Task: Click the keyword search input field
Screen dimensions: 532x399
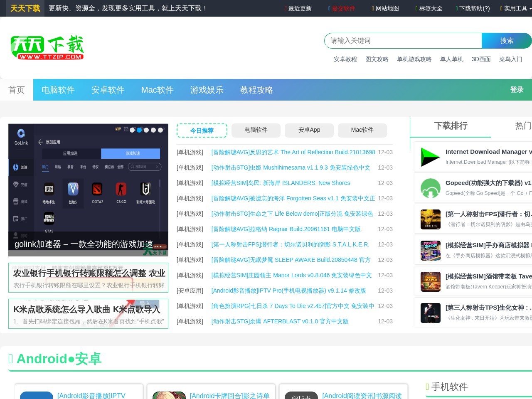Action: click(402, 41)
